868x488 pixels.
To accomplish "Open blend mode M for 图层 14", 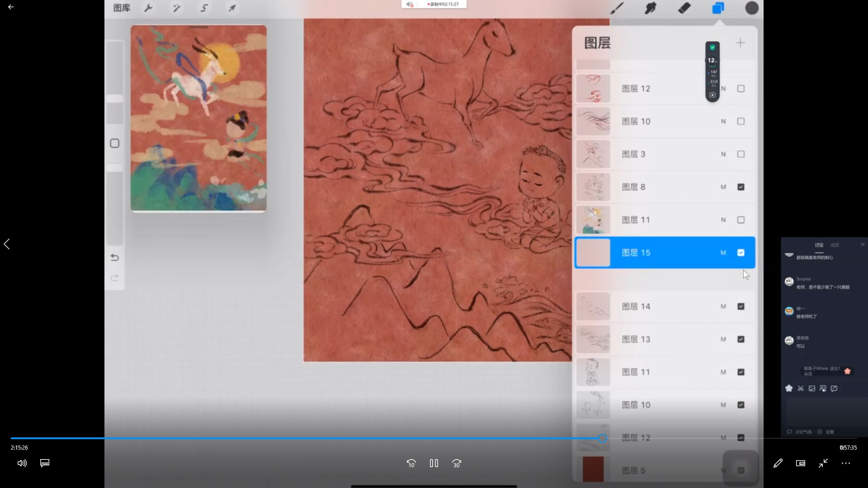I will point(723,306).
